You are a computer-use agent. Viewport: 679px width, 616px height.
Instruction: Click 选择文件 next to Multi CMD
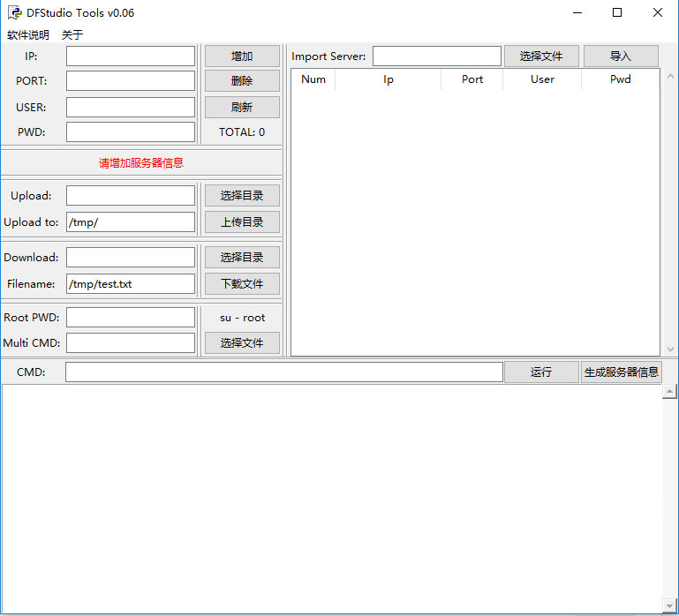point(242,342)
